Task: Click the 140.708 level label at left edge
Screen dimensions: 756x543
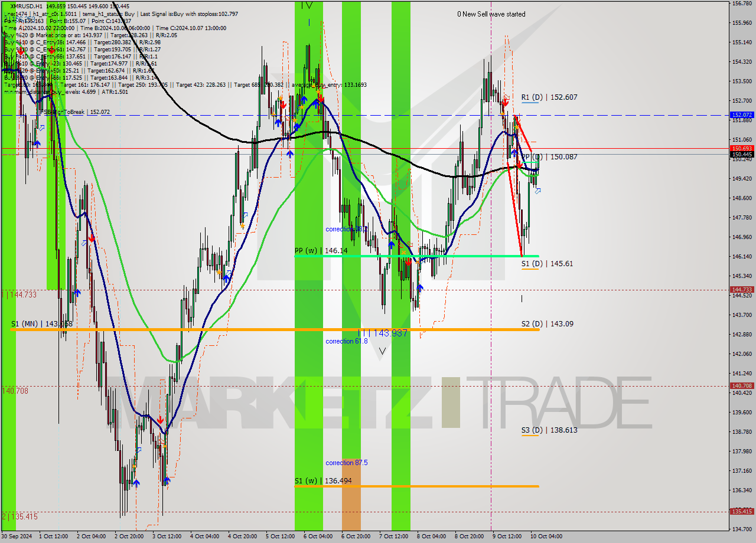Action: pos(15,391)
